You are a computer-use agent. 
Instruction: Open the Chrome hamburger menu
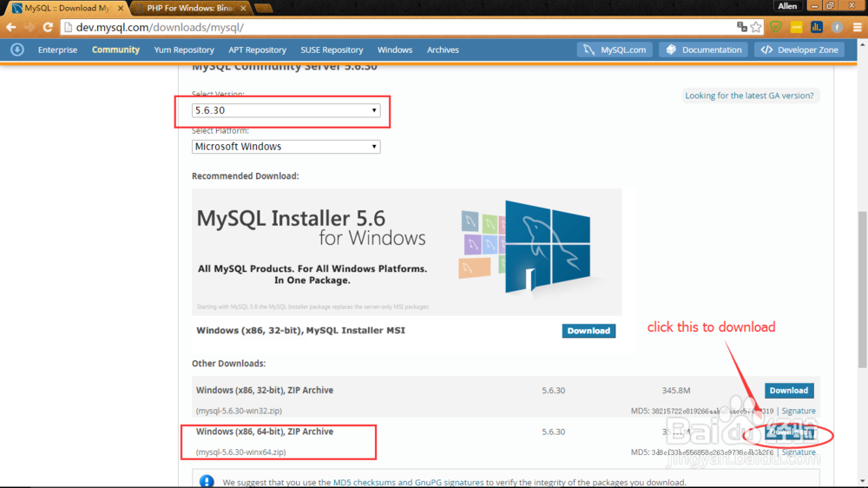point(857,27)
